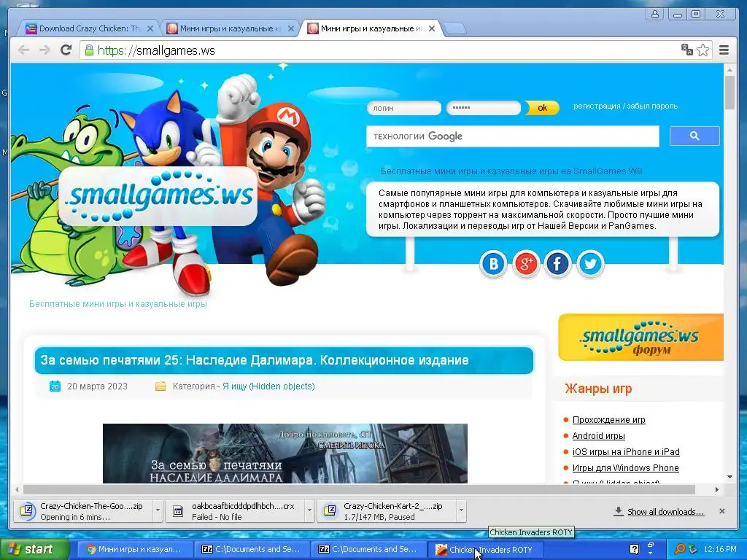The height and width of the screenshot is (560, 747).
Task: Click the логин input field
Action: tap(404, 108)
